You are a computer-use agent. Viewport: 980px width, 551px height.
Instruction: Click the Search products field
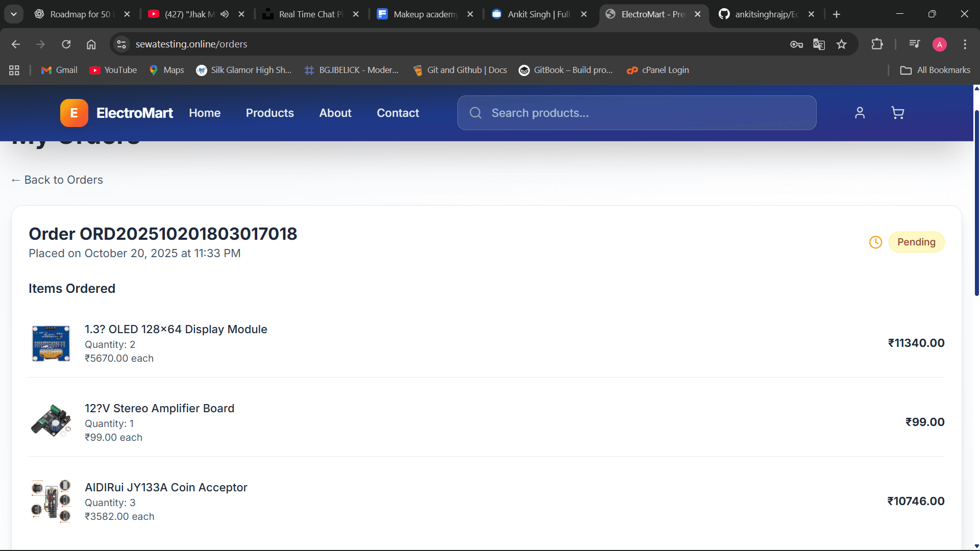tap(636, 113)
